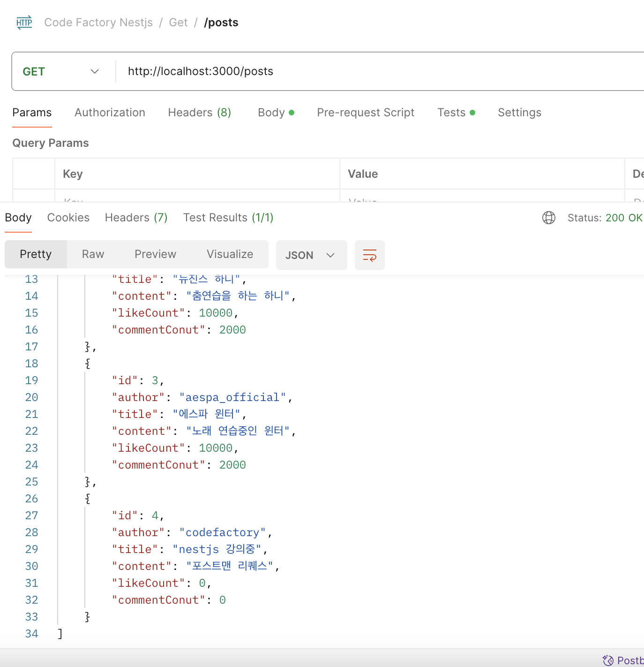Click the "nestjs 강의중" title value
The height and width of the screenshot is (667, 644).
(217, 549)
